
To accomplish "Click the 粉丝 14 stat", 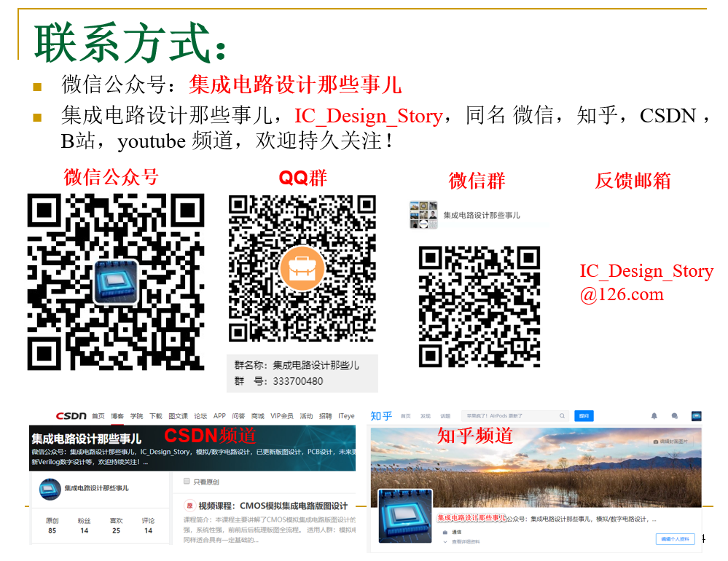I will tap(84, 526).
